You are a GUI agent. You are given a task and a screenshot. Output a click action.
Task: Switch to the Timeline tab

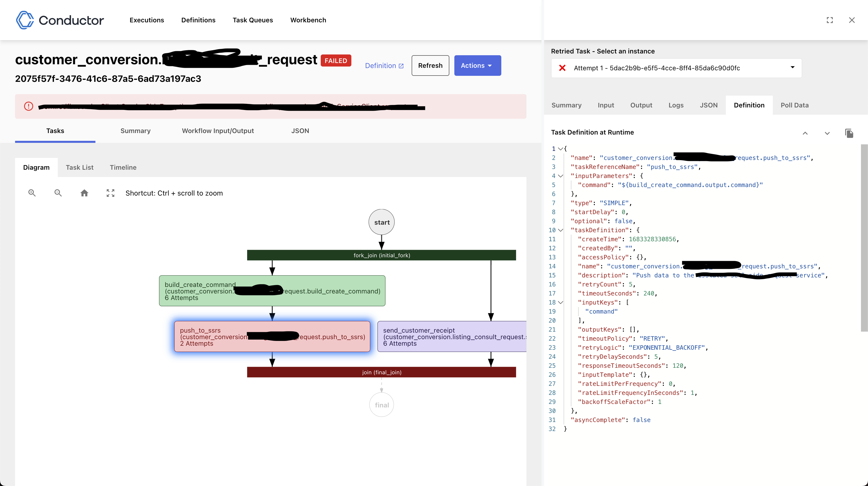[123, 167]
